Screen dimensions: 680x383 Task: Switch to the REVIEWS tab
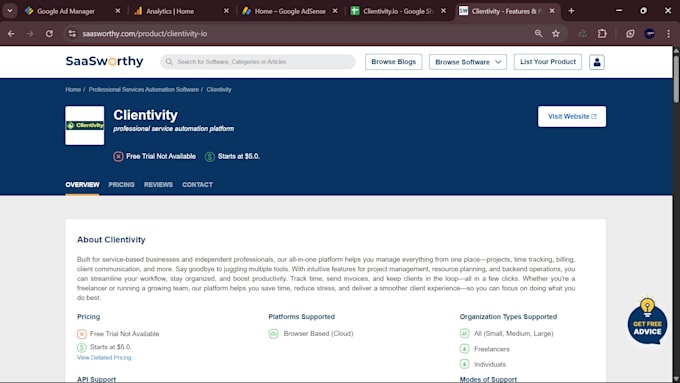coord(158,185)
